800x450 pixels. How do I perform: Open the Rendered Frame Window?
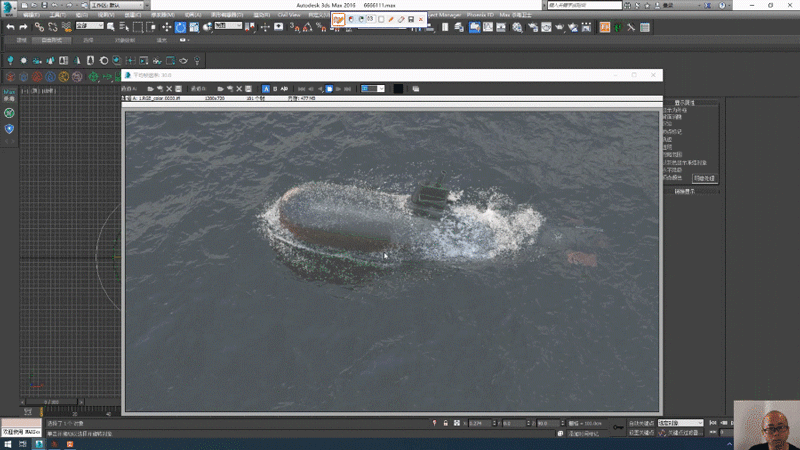[546, 28]
